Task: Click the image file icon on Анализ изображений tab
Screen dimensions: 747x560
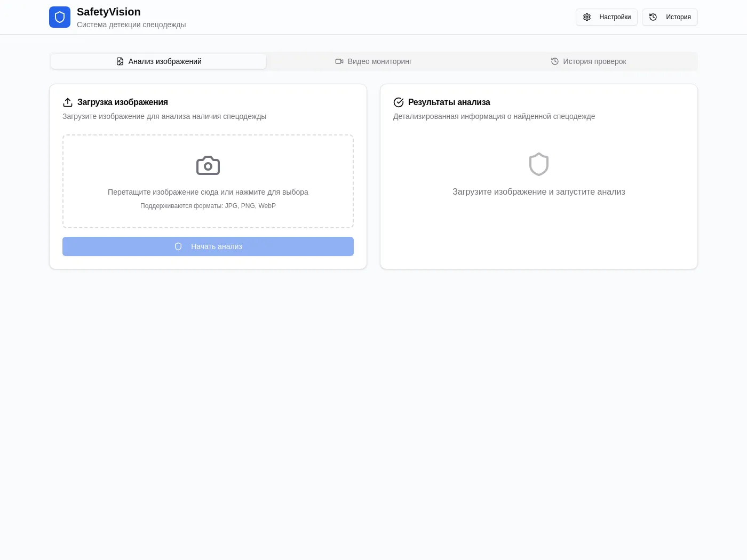Action: [120, 61]
